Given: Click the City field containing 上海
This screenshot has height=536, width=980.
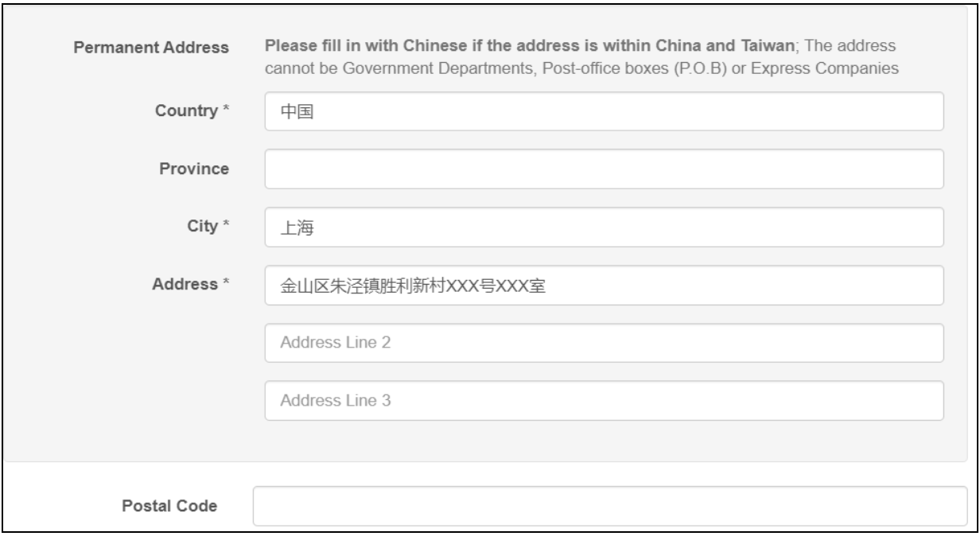Looking at the screenshot, I should (604, 227).
